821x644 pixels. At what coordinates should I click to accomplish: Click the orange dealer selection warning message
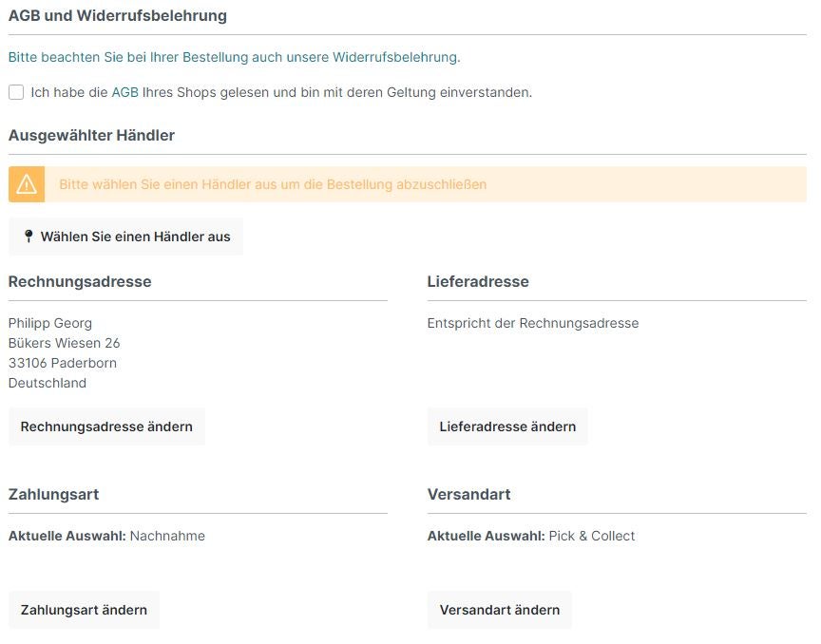pos(273,184)
